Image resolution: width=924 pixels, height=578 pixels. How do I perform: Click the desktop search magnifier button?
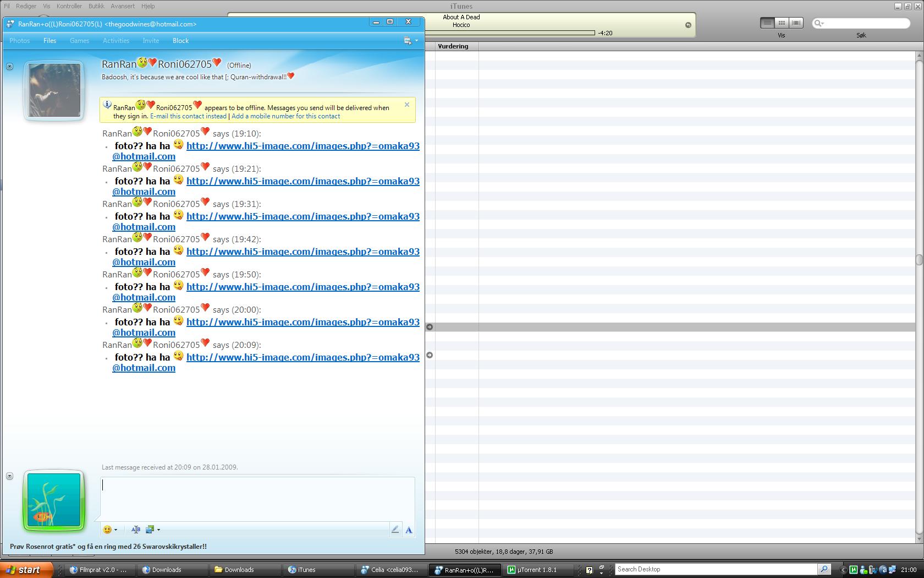point(824,569)
